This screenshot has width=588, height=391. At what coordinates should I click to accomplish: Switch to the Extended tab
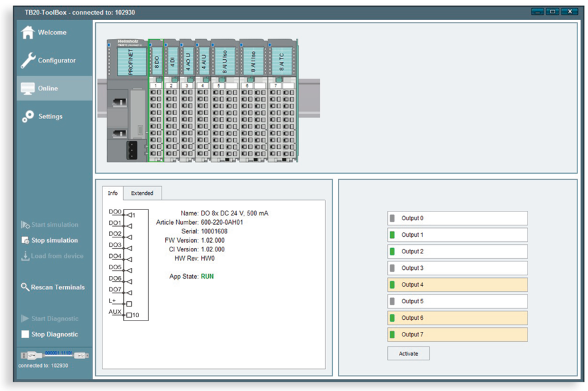(142, 193)
